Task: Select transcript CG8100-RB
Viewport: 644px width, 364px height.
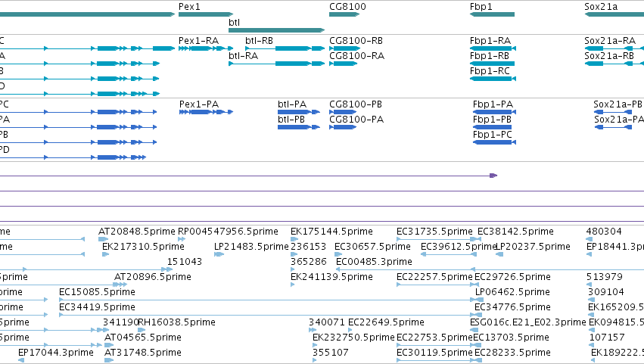Action: pos(356,41)
